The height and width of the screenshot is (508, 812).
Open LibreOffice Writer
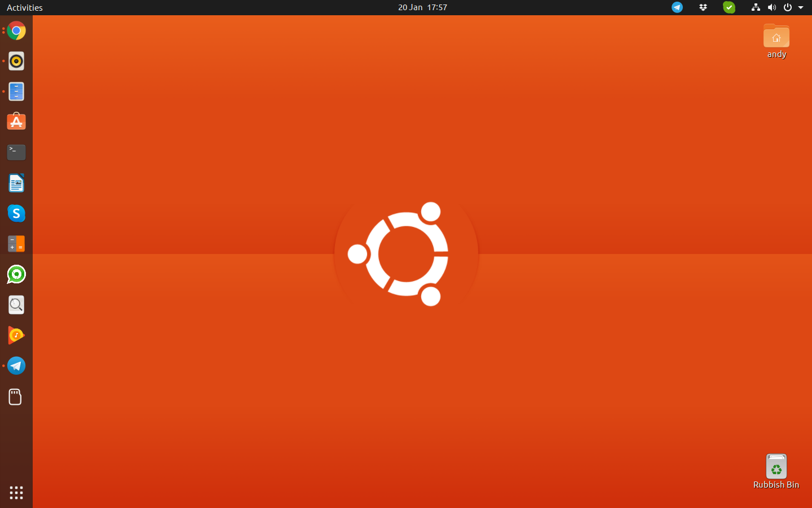tap(16, 183)
